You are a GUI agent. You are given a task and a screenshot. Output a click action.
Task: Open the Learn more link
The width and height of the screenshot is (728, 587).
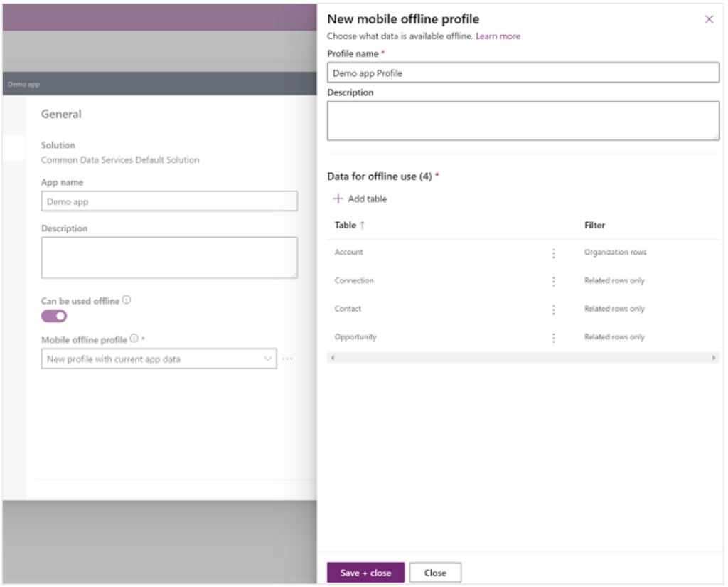click(x=498, y=36)
